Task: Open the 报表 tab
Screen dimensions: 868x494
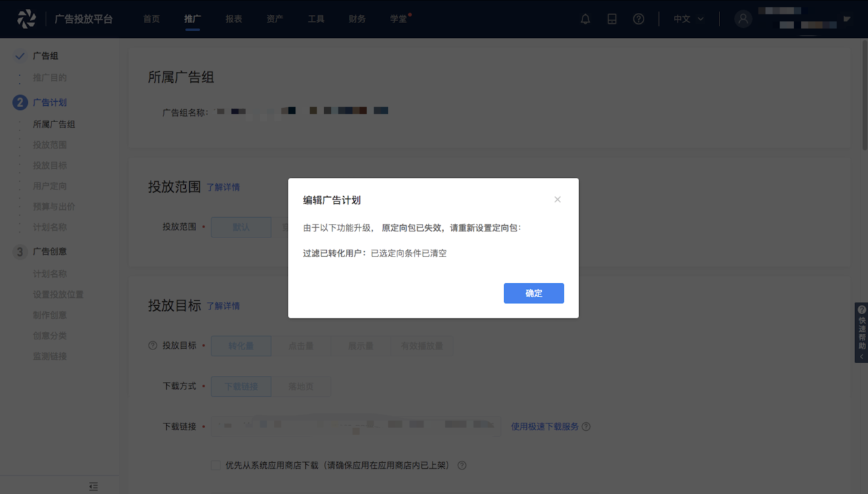Action: 234,19
